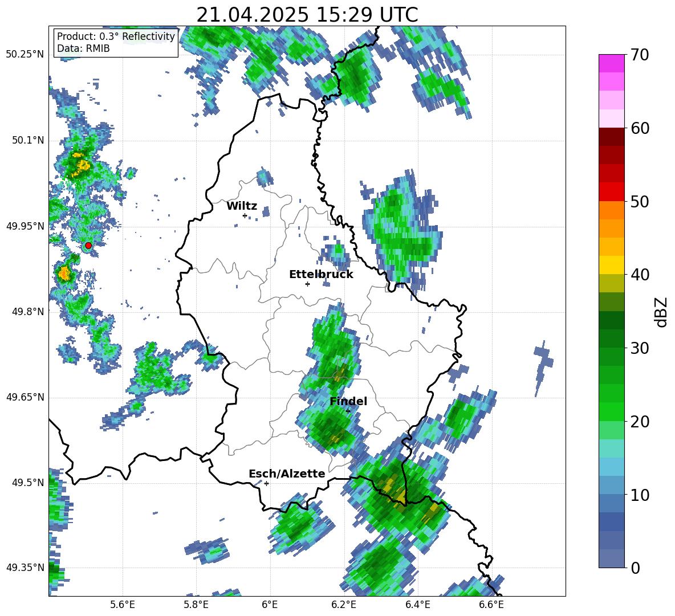Viewport: 675px width, 616px height.
Task: Click the dark red swatch just below 60 dBZ
Action: pos(611,137)
